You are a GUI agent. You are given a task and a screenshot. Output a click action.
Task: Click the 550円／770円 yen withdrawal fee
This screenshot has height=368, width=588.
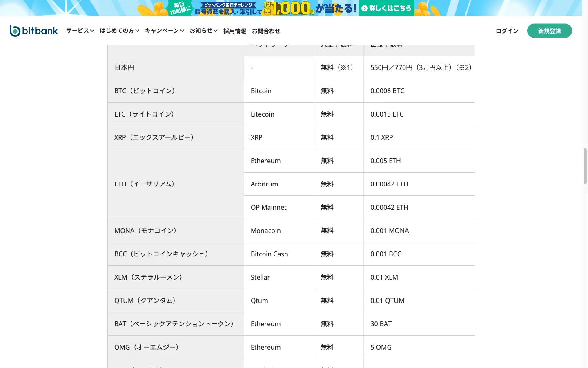click(x=421, y=67)
